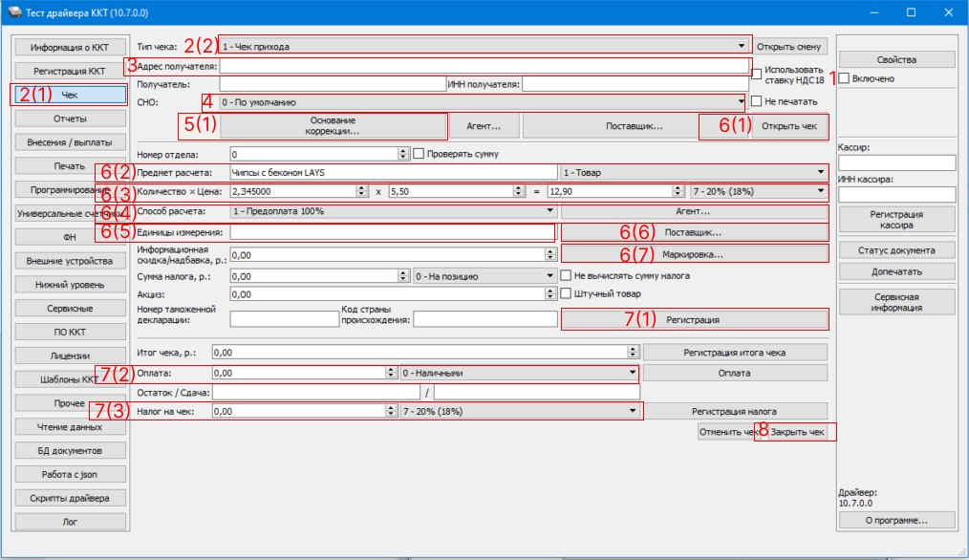
Task: Open the Маркировка dialog button
Action: point(694,254)
